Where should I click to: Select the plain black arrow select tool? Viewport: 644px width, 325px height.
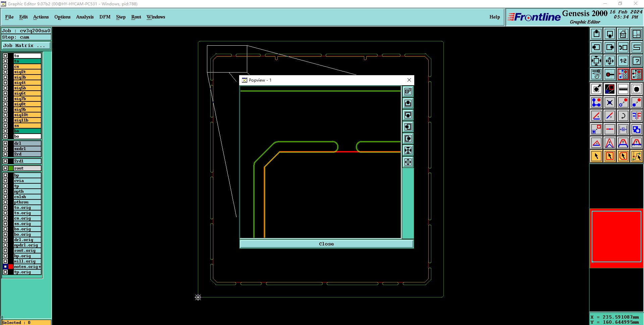596,156
